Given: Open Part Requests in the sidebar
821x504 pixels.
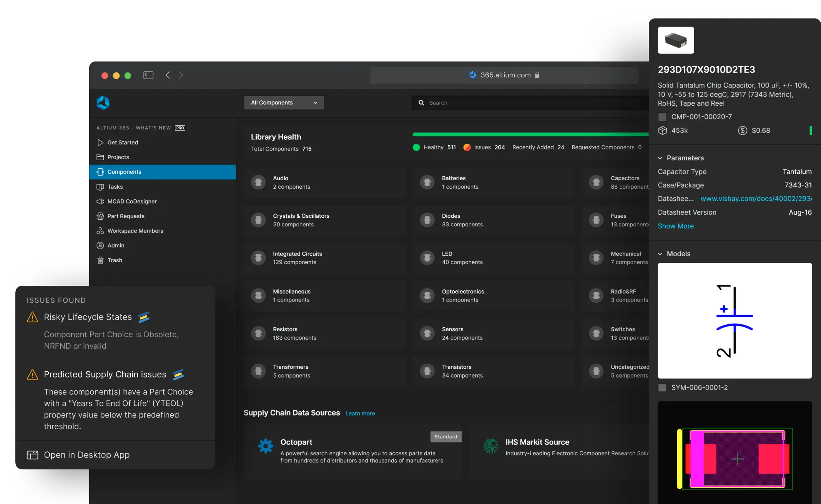Looking at the screenshot, I should 163,216.
